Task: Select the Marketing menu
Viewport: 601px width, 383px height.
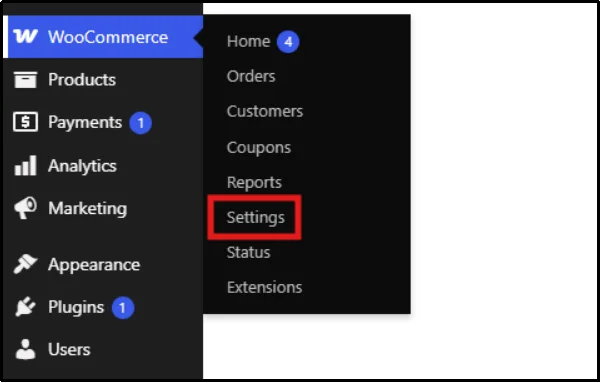Action: [87, 209]
